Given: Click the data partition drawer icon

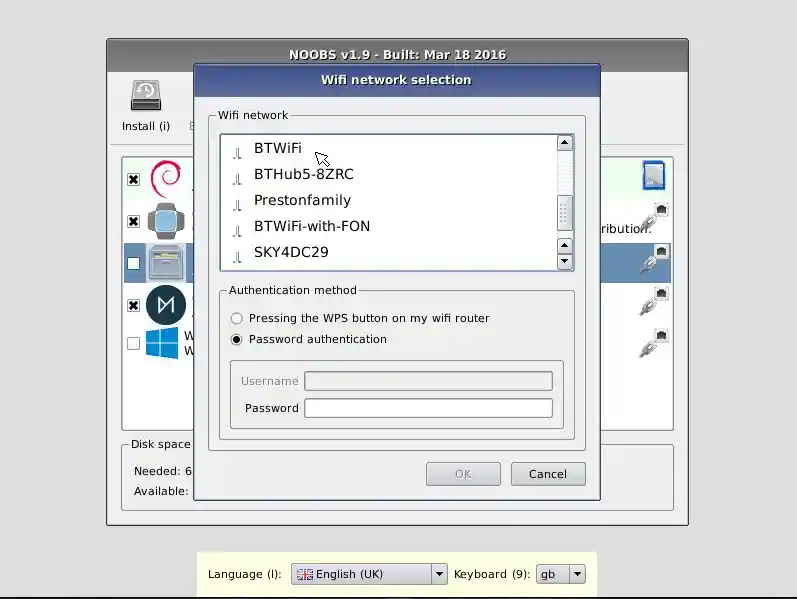Looking at the screenshot, I should (166, 263).
